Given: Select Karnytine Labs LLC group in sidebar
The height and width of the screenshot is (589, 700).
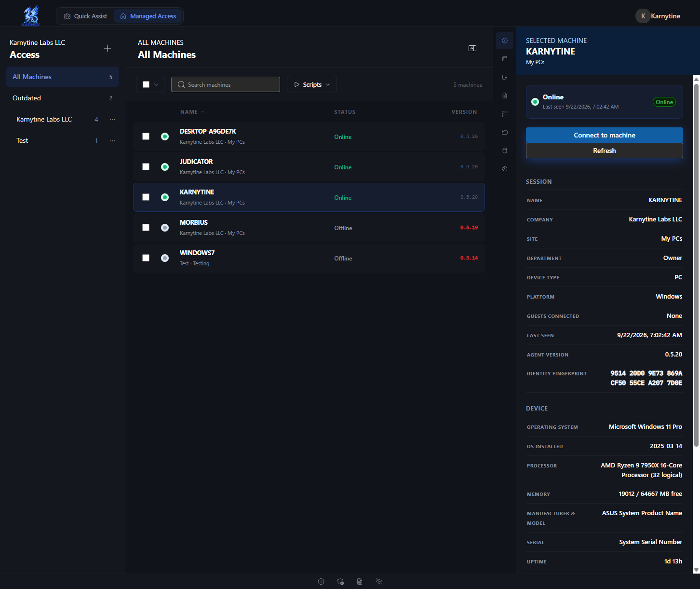Looking at the screenshot, I should [44, 119].
